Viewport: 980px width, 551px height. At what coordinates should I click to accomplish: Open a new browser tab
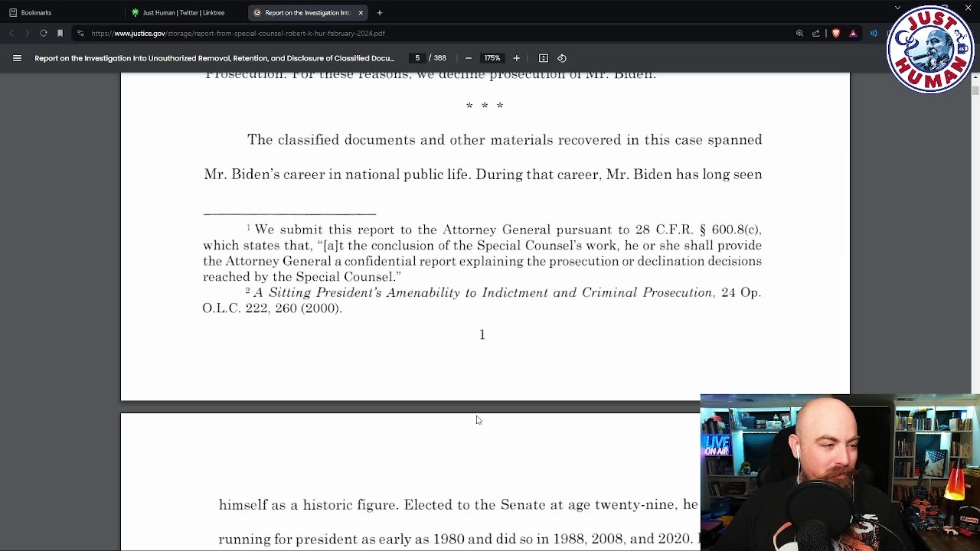coord(379,12)
